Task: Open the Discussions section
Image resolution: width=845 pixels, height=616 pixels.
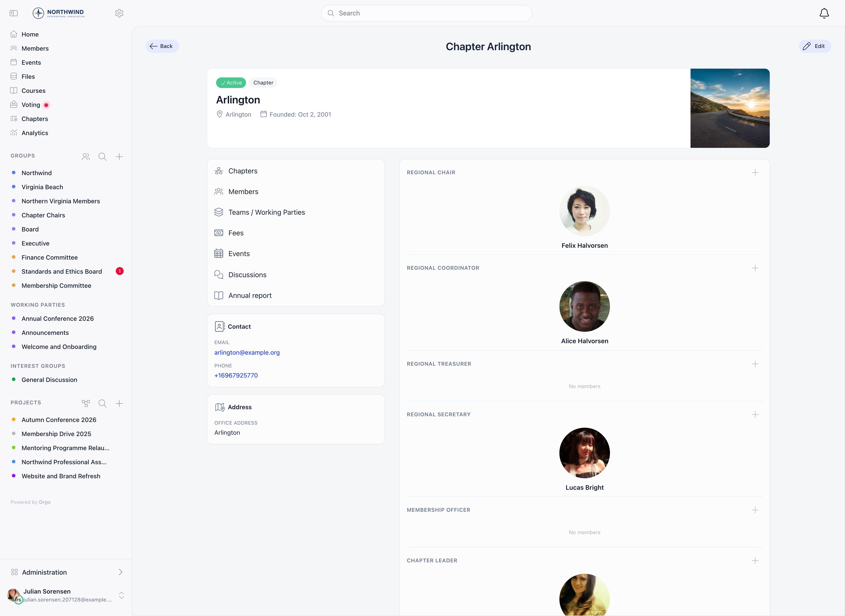Action: point(296,275)
